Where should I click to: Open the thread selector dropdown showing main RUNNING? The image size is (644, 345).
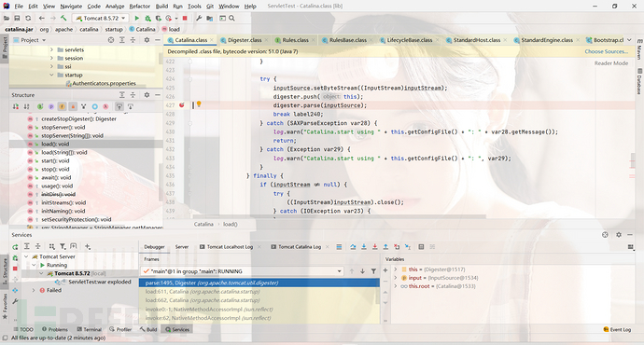point(242,271)
